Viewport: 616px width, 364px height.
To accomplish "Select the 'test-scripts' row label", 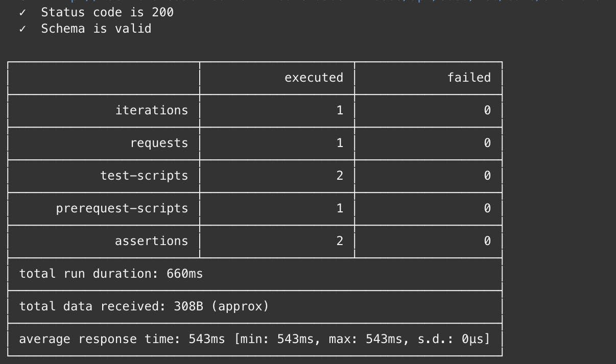I will (144, 176).
